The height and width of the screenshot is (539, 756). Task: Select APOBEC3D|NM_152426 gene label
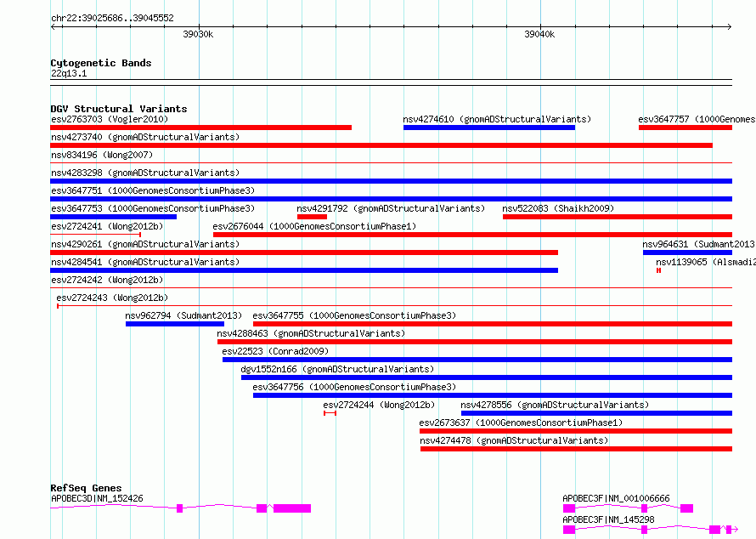tap(97, 498)
